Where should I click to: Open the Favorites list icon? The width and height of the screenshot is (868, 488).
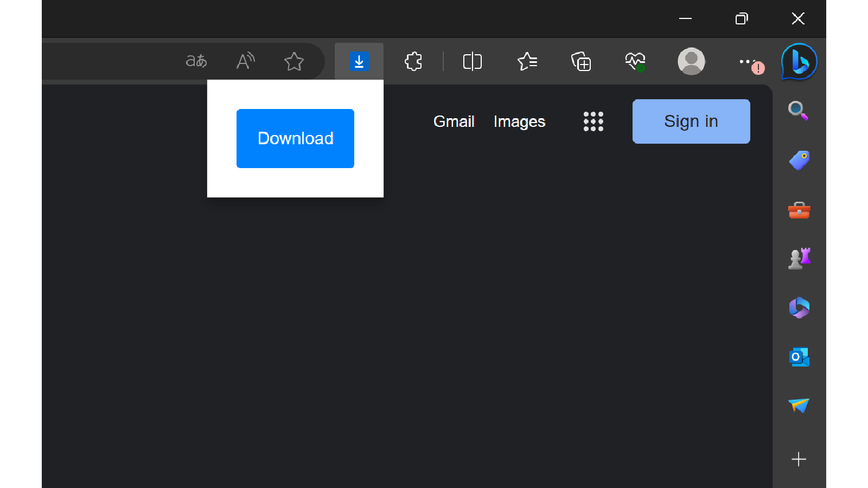click(x=527, y=61)
